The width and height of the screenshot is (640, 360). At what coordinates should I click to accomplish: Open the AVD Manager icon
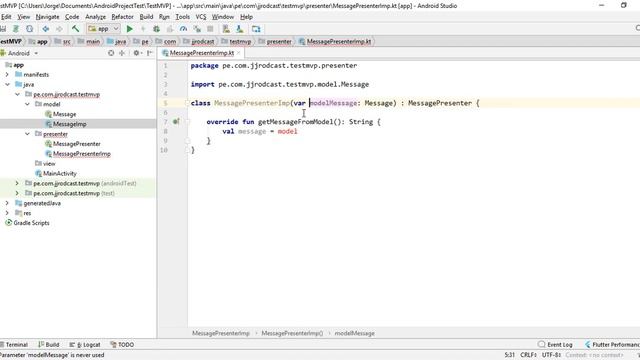(226, 29)
